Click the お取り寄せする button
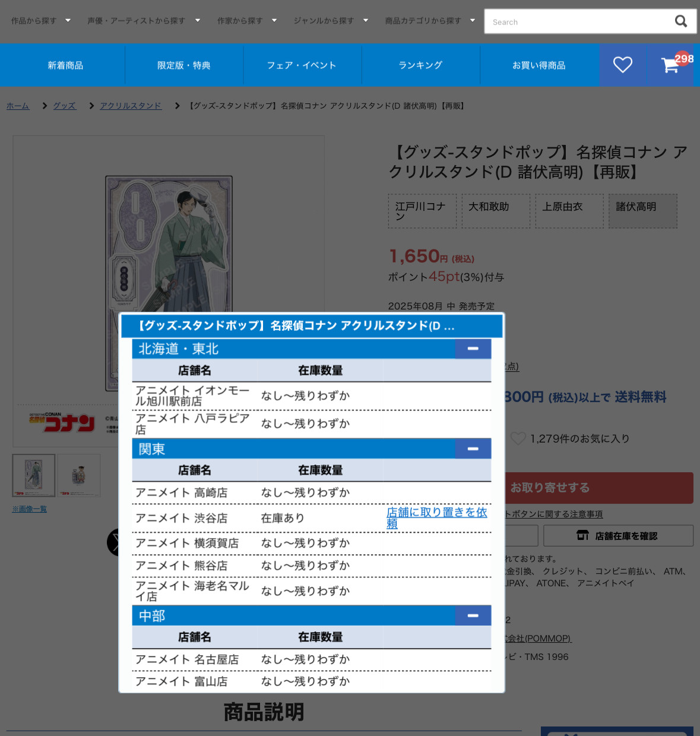The height and width of the screenshot is (736, 700). 598,488
